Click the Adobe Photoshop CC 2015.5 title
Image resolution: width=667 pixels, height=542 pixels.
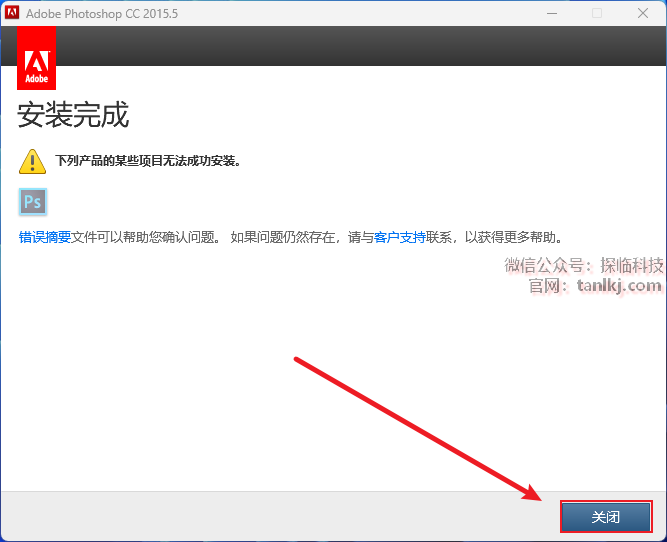coord(102,14)
